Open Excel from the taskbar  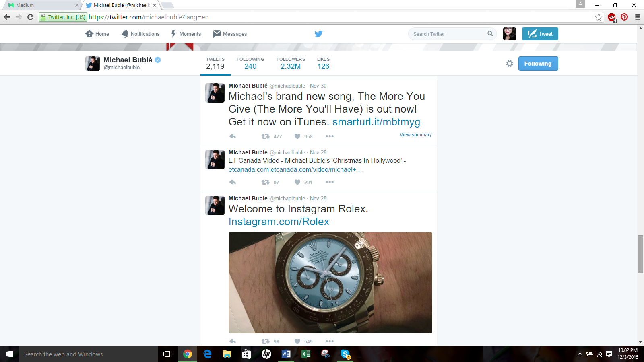tap(306, 354)
